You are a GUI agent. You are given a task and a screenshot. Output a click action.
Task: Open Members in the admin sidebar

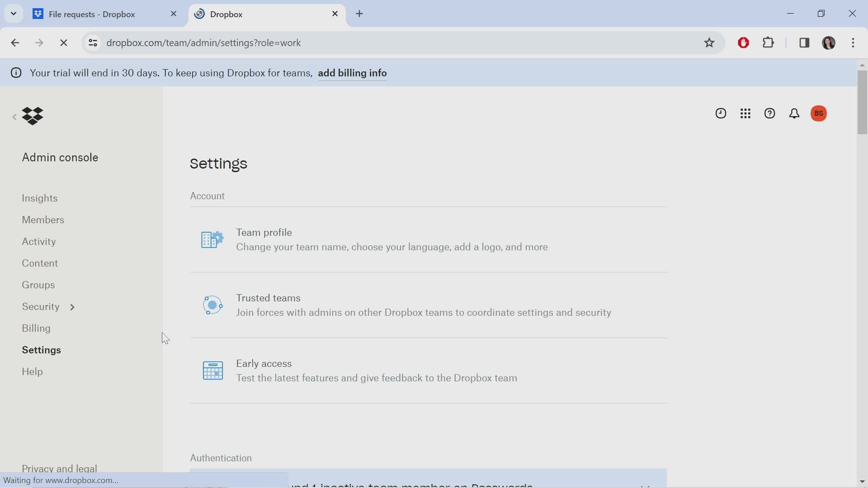tap(43, 220)
